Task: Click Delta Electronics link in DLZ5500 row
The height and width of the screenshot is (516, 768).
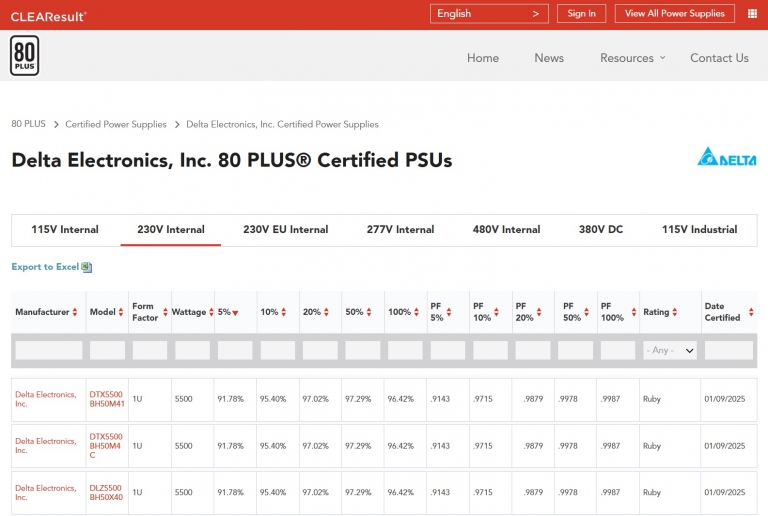Action: (x=46, y=493)
